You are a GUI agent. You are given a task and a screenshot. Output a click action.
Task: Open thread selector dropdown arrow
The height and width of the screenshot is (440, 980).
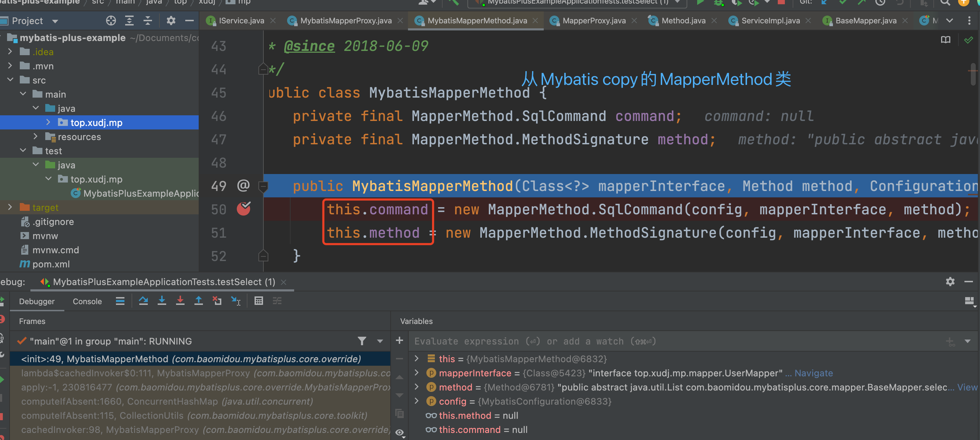[380, 341]
